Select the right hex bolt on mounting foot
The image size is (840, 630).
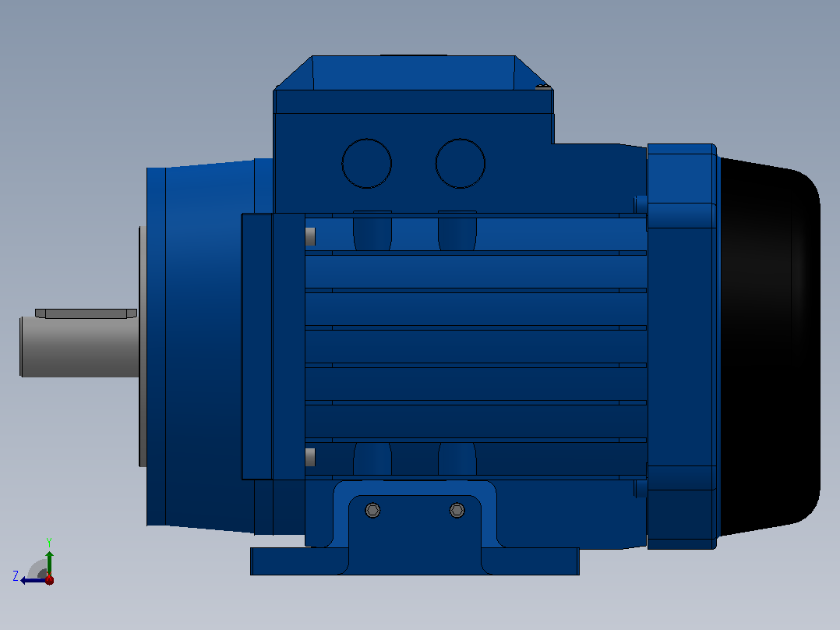pos(457,510)
